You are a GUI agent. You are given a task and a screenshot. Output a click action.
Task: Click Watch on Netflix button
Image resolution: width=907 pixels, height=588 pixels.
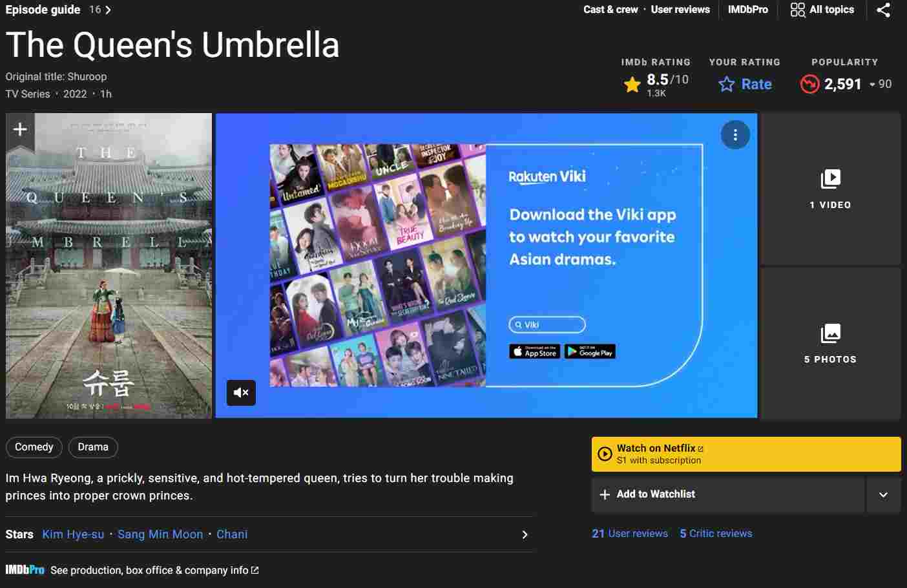click(x=746, y=454)
